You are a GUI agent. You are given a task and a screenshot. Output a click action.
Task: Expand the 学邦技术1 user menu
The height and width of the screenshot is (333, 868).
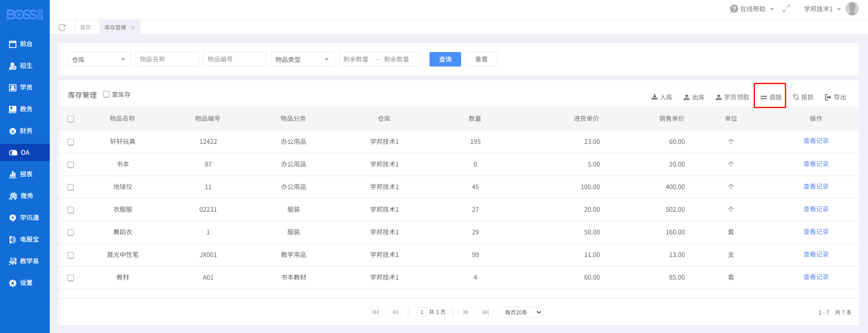click(x=822, y=9)
